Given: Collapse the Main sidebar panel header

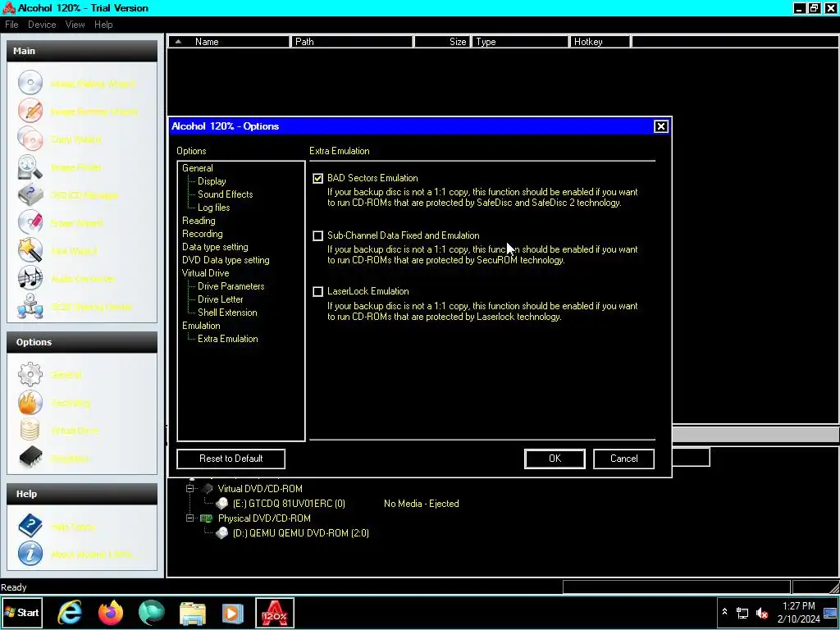Looking at the screenshot, I should [82, 51].
